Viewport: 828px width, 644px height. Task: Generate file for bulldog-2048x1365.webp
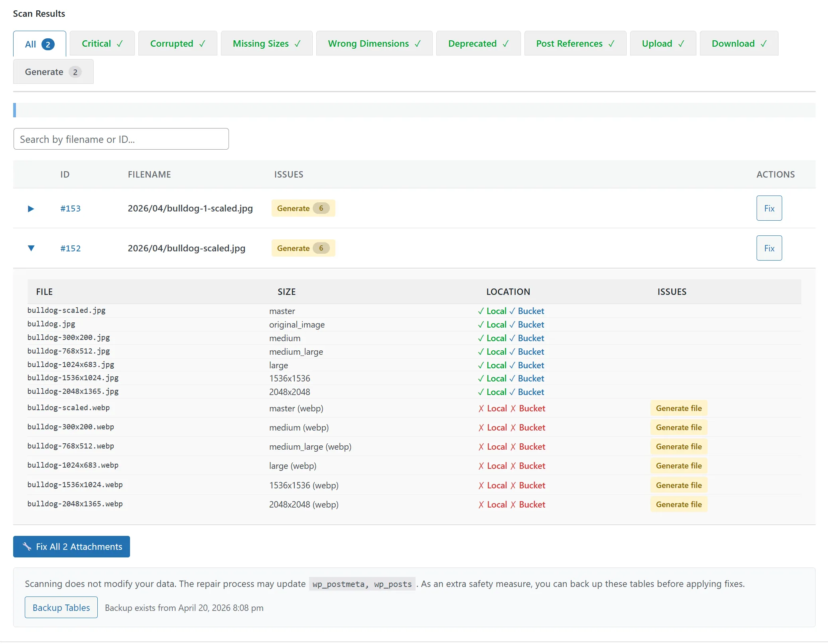(678, 504)
